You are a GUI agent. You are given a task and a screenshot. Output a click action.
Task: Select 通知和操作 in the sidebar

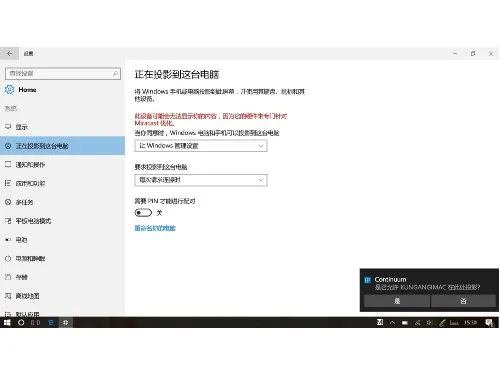click(x=63, y=164)
